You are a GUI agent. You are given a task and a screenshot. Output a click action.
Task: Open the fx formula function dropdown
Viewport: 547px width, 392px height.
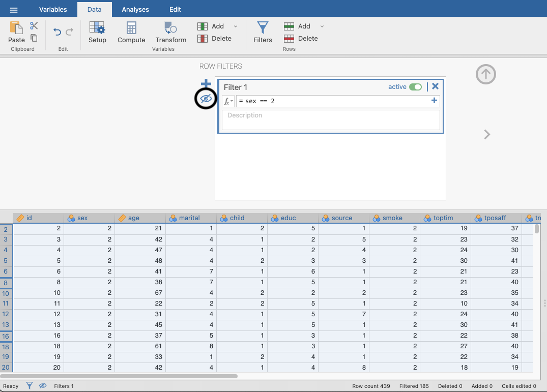(228, 101)
